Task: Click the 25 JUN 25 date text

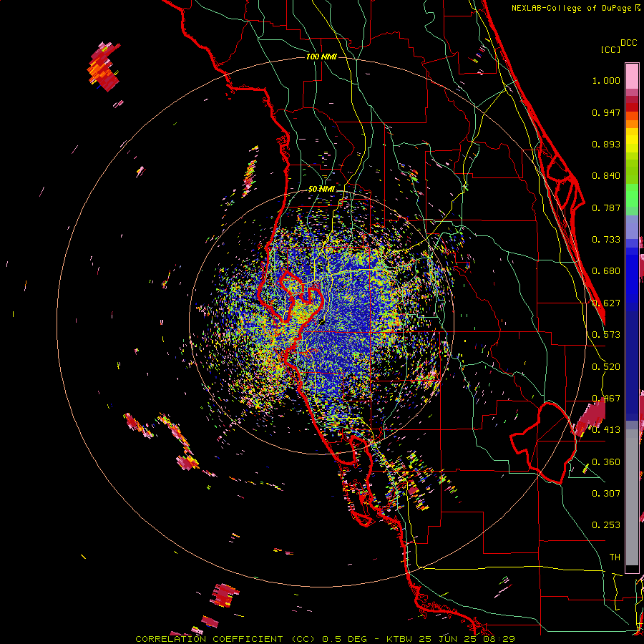Action: 449,639
